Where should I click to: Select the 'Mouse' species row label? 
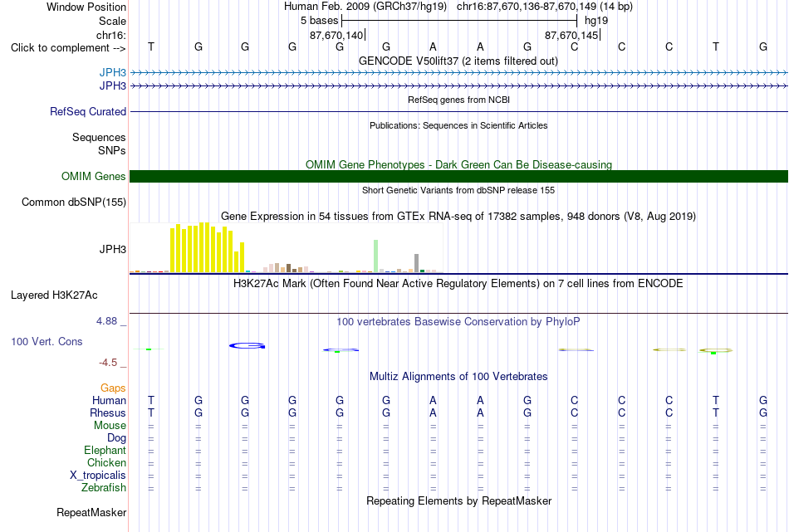pos(110,426)
